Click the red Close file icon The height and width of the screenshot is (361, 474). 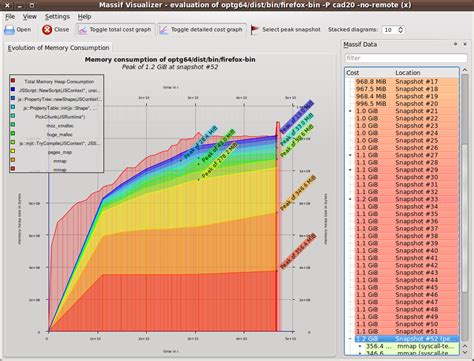pos(47,30)
